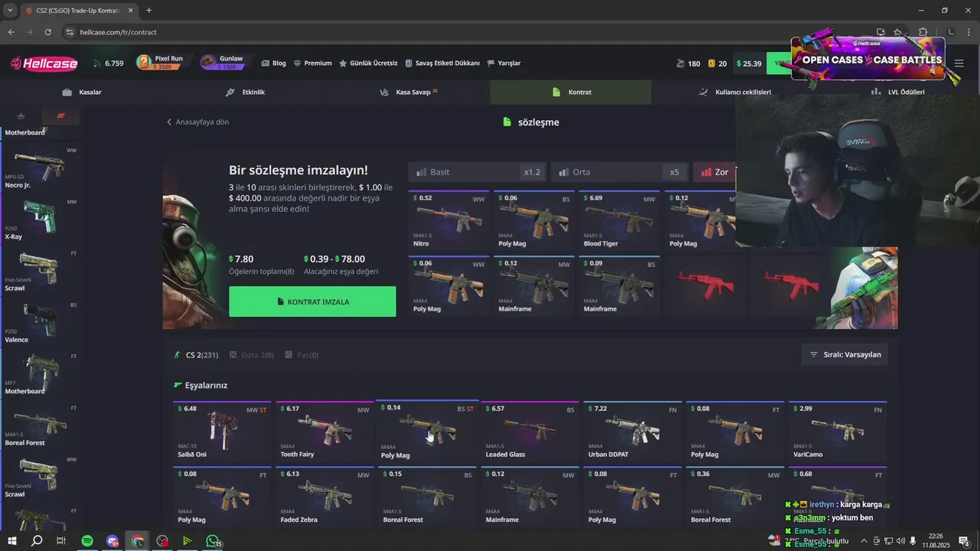Open the Pixel Run event badge
Screen dimensions: 980x551
[x=161, y=63]
